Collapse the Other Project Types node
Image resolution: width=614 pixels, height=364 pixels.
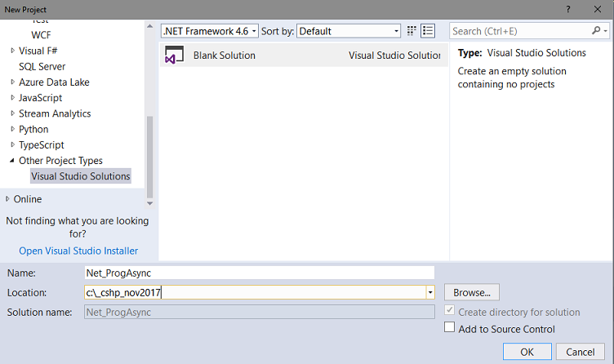click(x=12, y=160)
